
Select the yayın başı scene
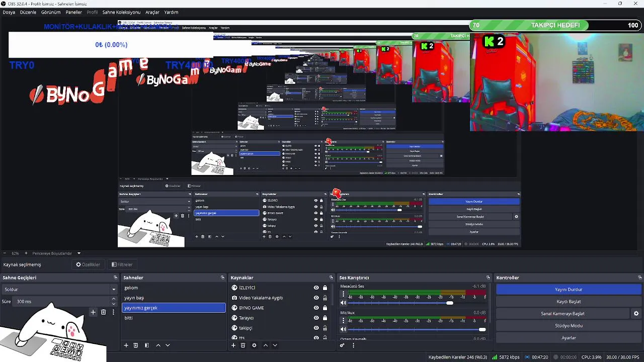tap(174, 298)
